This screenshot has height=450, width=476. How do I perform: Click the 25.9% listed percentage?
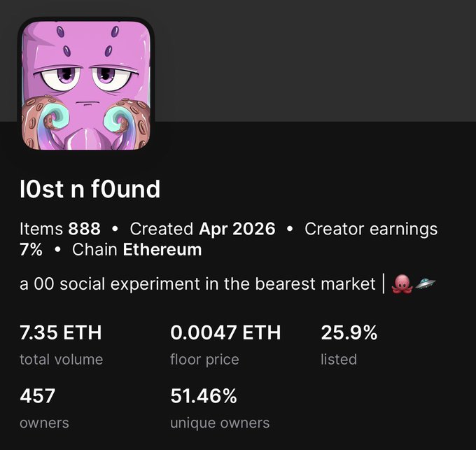coord(349,333)
